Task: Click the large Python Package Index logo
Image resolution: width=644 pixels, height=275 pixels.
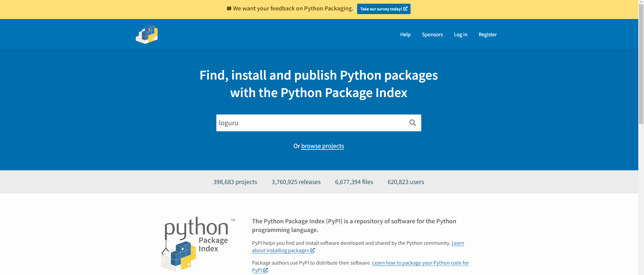Action: pos(198,244)
